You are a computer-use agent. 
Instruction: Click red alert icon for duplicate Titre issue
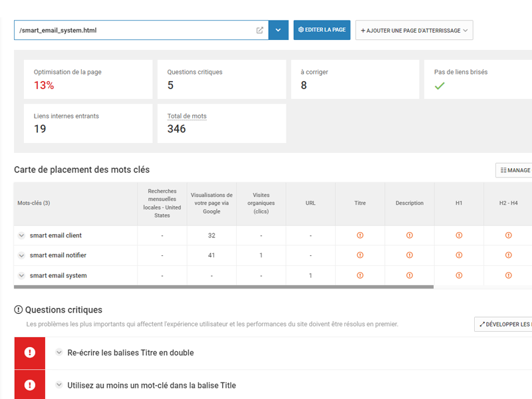29,353
